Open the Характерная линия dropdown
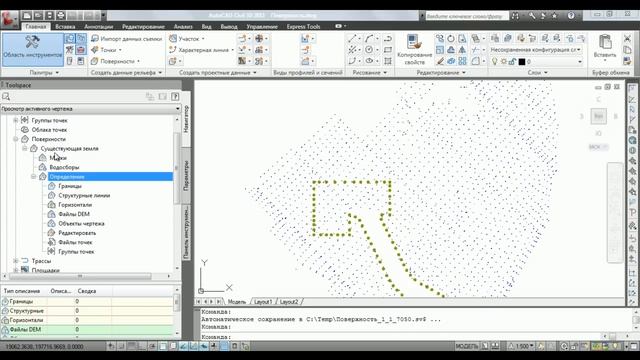Viewport: 640px width, 360px height. click(x=201, y=50)
